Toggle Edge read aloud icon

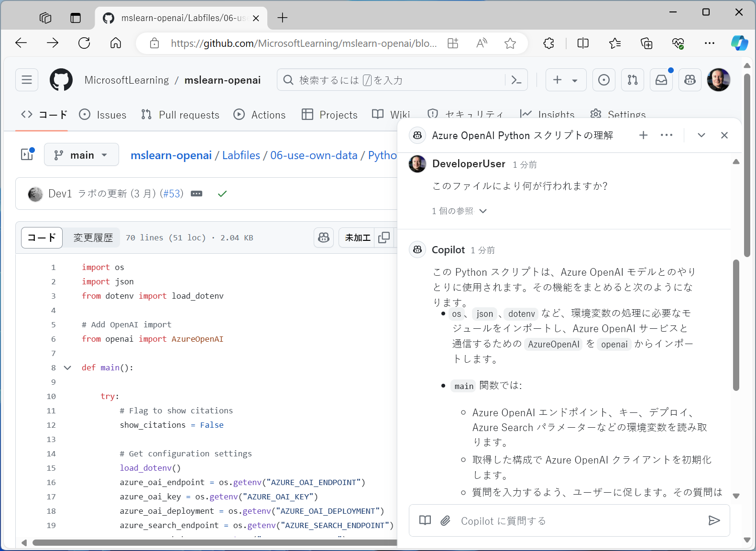tap(482, 43)
